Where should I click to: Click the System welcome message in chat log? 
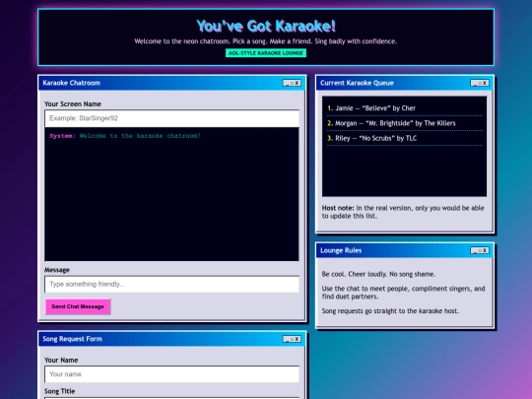(x=125, y=136)
